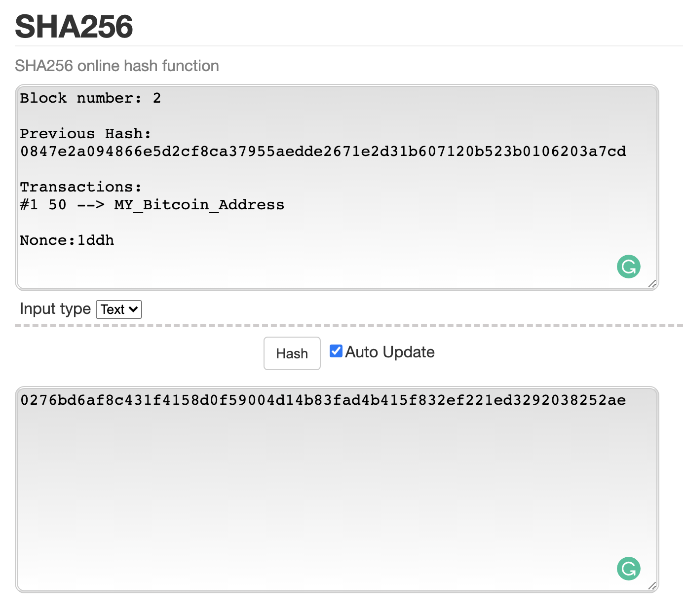685x616 pixels.
Task: Click the SHA256 page heading
Action: 74,26
